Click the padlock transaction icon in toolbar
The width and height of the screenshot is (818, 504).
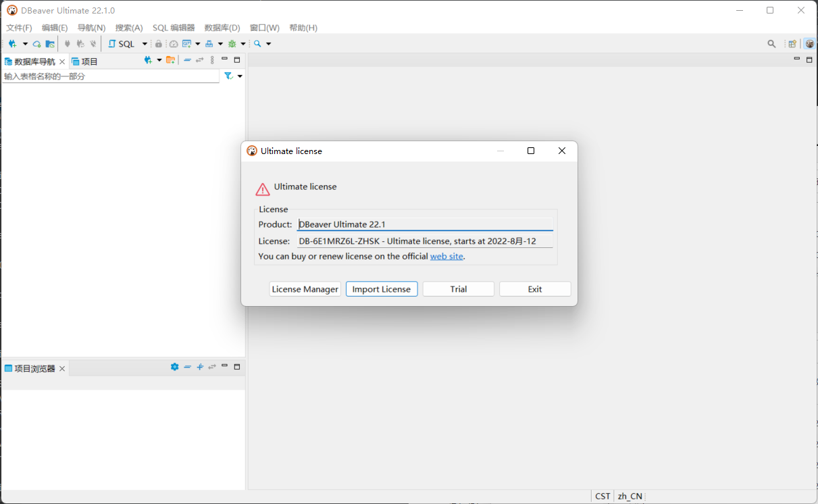(x=159, y=44)
